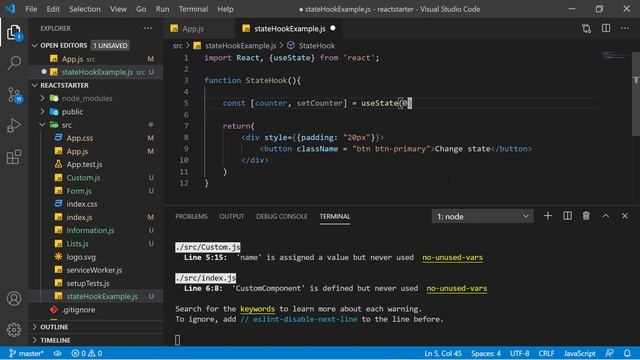Click the ./src/index.js path in terminal
Screen dimensions: 640x360
(206, 278)
